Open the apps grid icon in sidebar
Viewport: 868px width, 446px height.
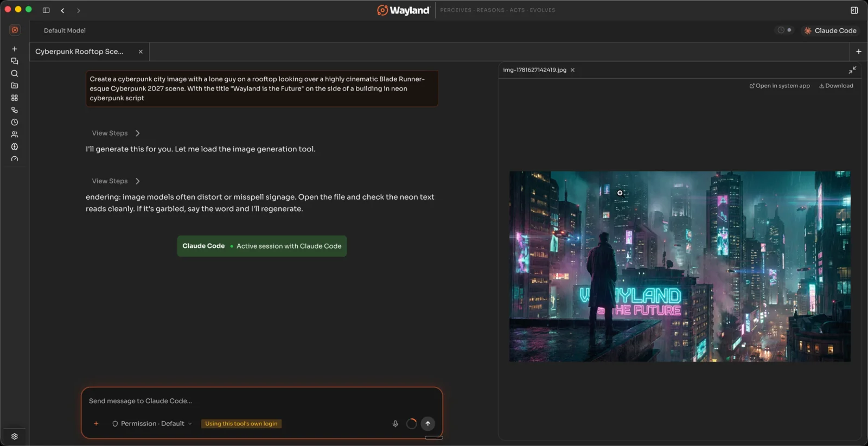[x=15, y=98]
